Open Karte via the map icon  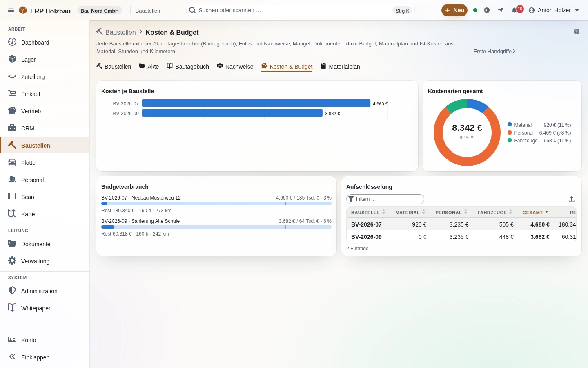pos(12,214)
